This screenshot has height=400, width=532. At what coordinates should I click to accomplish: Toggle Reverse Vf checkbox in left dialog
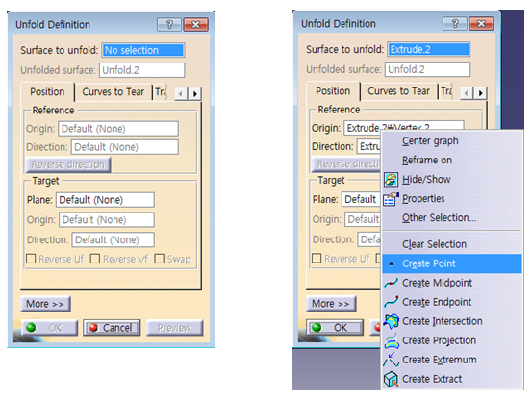point(95,259)
